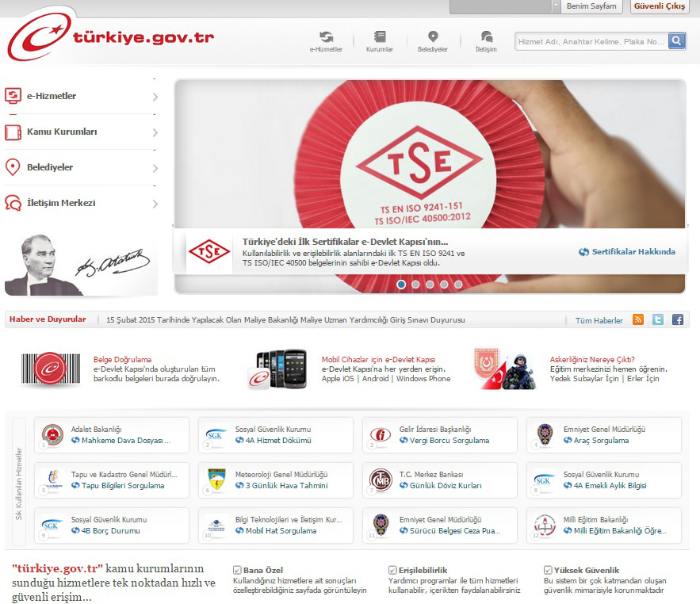Image resolution: width=700 pixels, height=604 pixels.
Task: Click the Erişilebilirlik checkmark icon
Action: coord(392,570)
